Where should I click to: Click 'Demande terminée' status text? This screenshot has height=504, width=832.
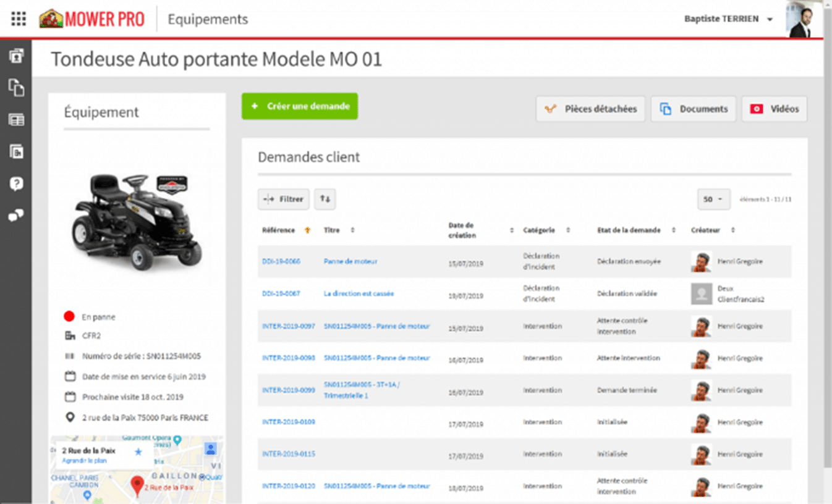[627, 390]
